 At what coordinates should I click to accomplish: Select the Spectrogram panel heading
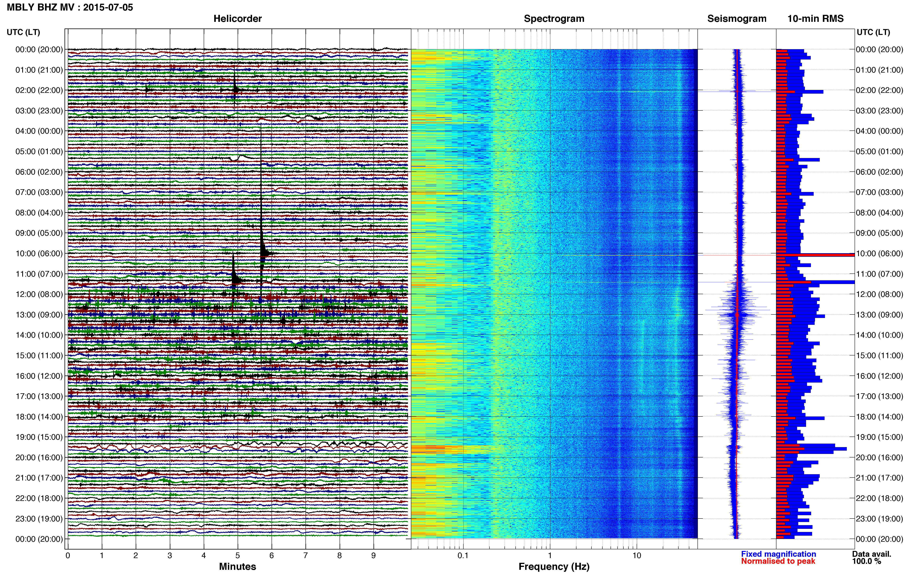click(x=554, y=19)
